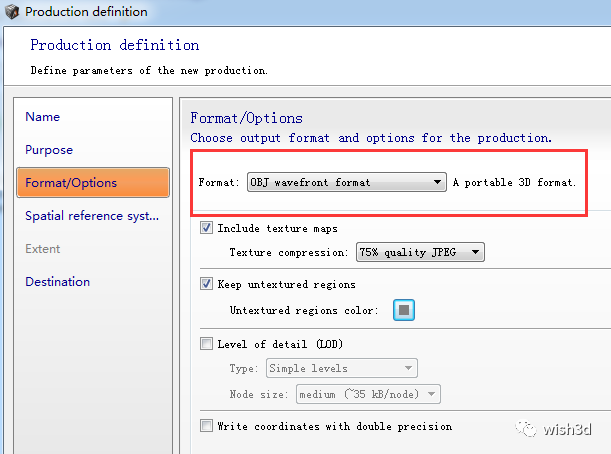Click the OBJ wavefront format combo box
The height and width of the screenshot is (454, 611).
point(347,182)
